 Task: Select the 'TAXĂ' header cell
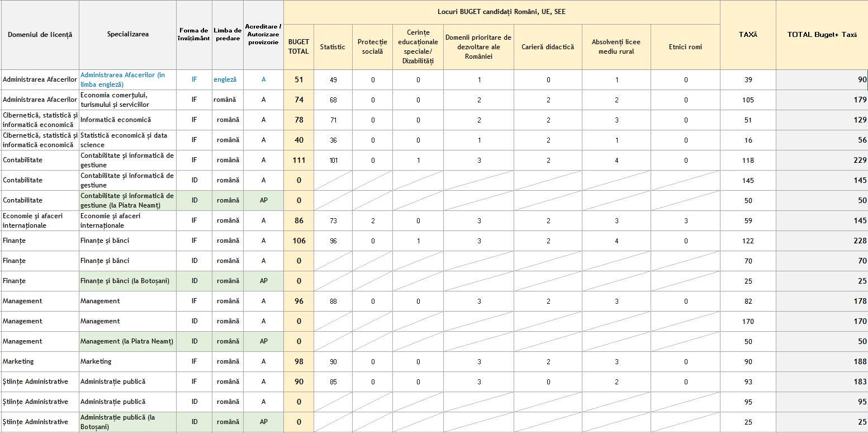[x=748, y=35]
